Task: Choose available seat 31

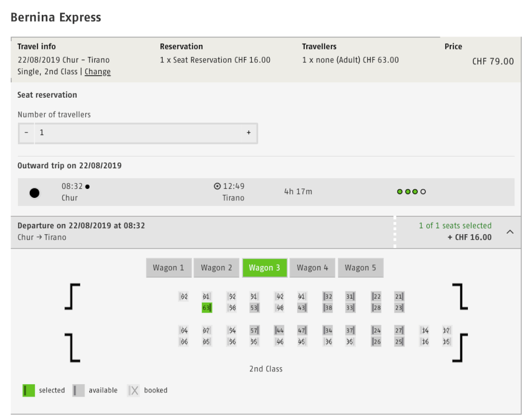Action: click(x=350, y=297)
